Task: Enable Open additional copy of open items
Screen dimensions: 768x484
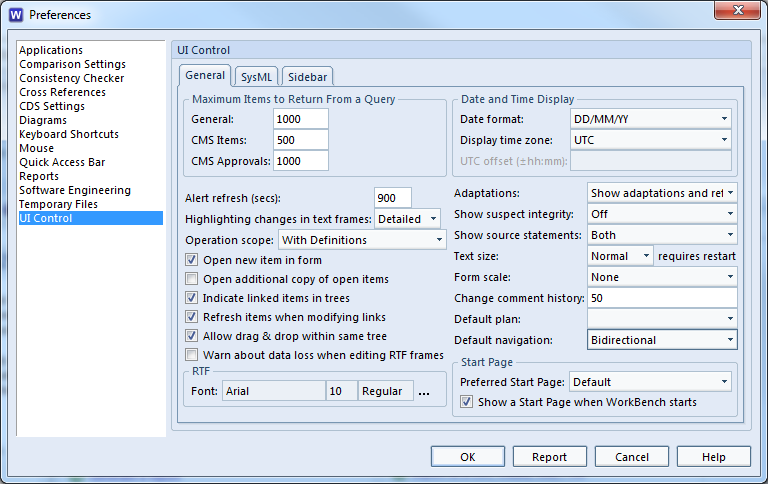Action: [x=192, y=279]
